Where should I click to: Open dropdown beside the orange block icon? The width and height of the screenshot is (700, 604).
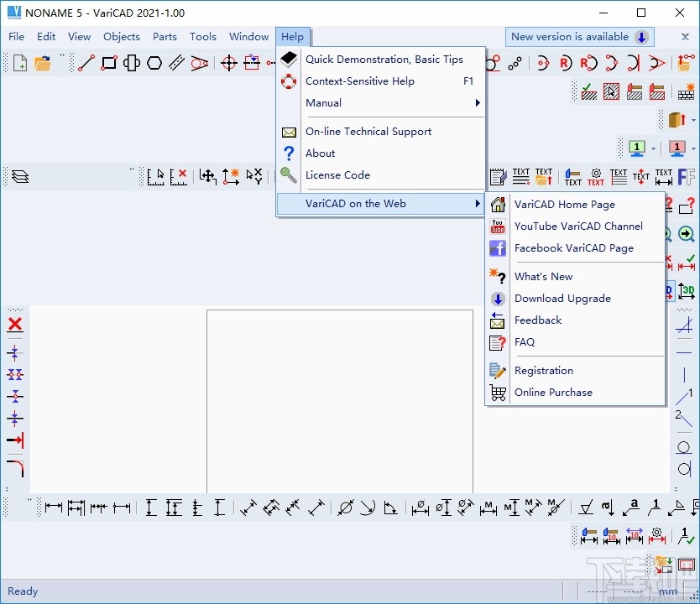click(x=692, y=120)
